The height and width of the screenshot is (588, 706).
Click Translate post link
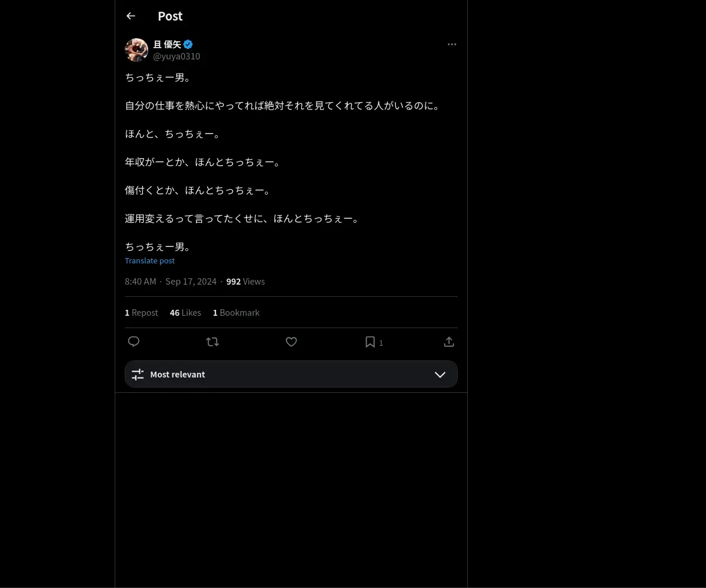[x=149, y=260]
